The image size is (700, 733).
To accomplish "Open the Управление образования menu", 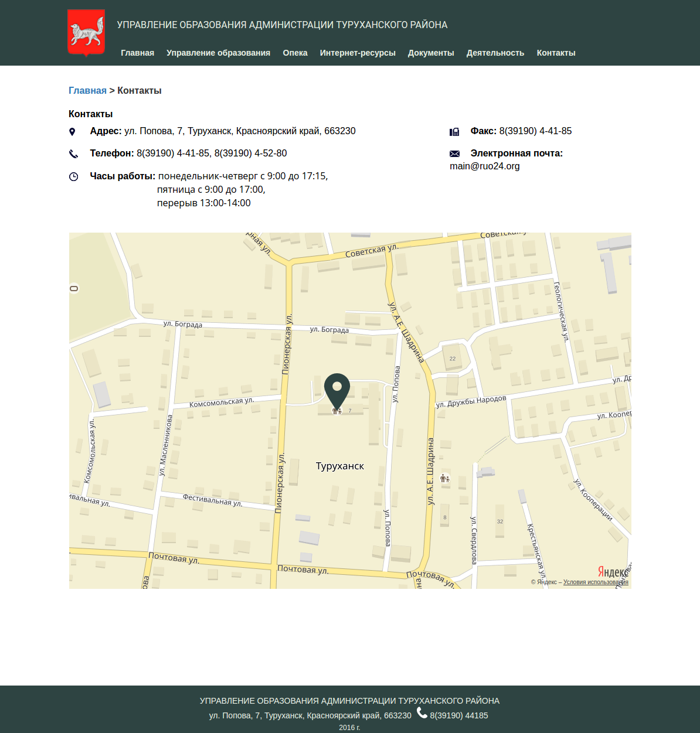I will 218,53.
